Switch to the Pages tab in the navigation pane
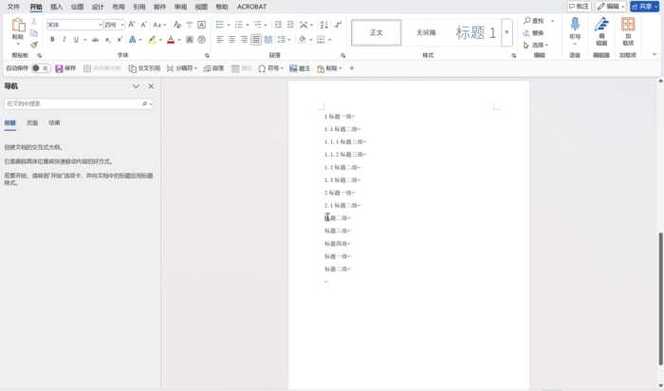 click(x=32, y=122)
